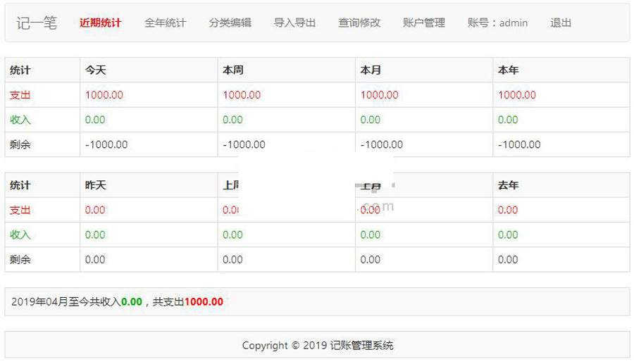Open the 查询修改 menu item

coord(359,23)
